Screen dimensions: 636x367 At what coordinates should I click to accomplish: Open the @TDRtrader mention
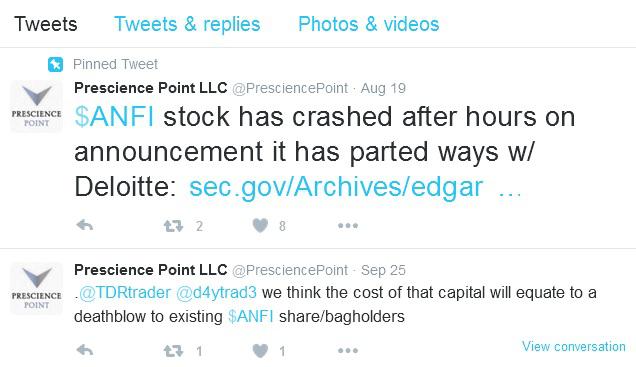pyautogui.click(x=125, y=293)
